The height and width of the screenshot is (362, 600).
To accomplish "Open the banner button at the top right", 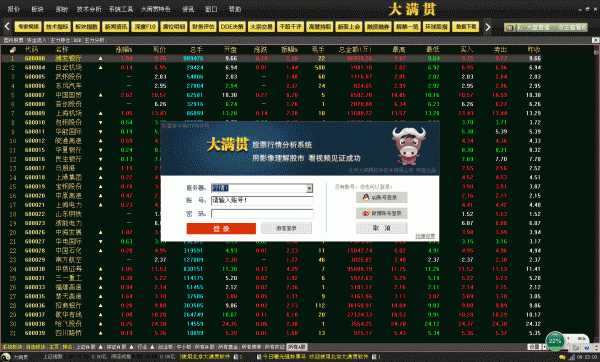I will pyautogui.click(x=546, y=27).
